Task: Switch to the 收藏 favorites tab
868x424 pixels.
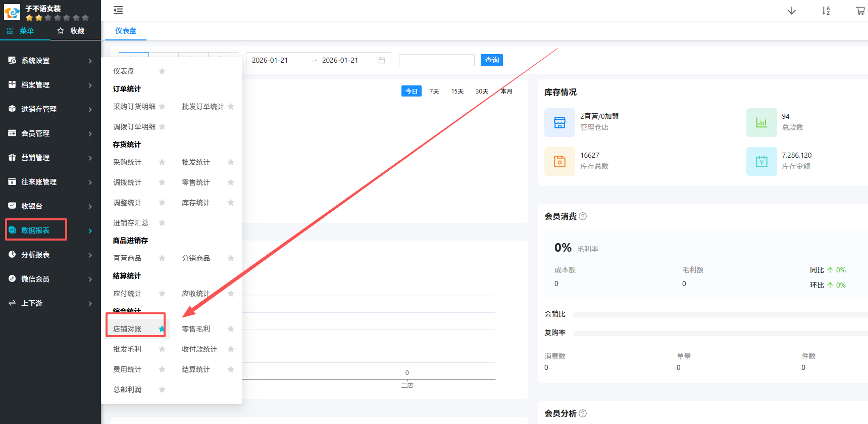Action: click(71, 31)
